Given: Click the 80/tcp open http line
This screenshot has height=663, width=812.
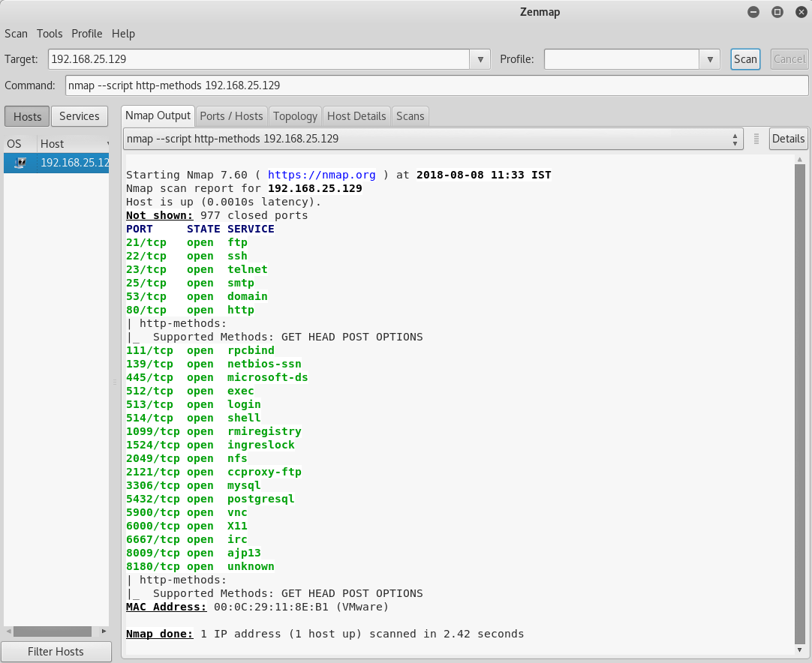Looking at the screenshot, I should point(190,310).
